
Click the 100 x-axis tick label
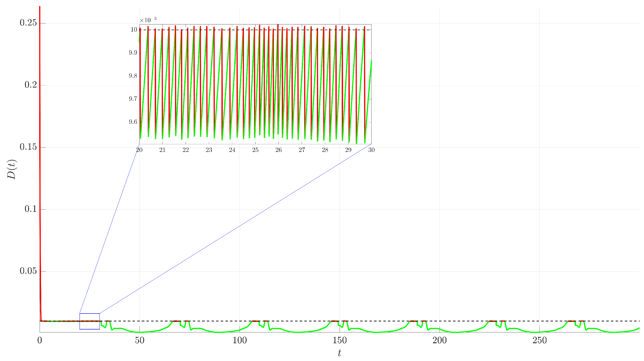click(x=239, y=340)
